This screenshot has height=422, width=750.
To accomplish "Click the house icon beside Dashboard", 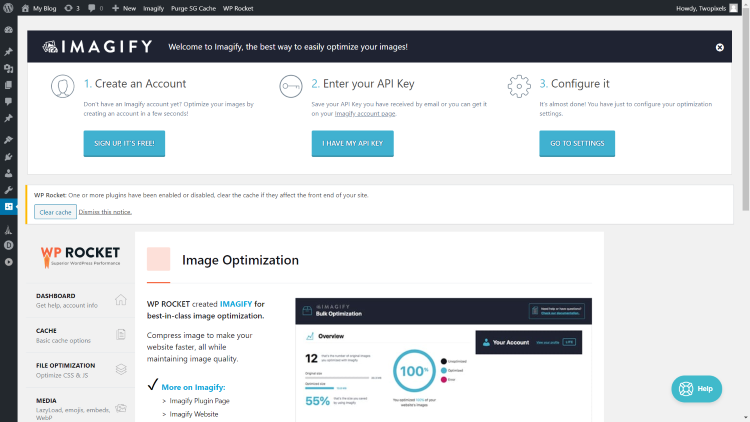I will (121, 300).
